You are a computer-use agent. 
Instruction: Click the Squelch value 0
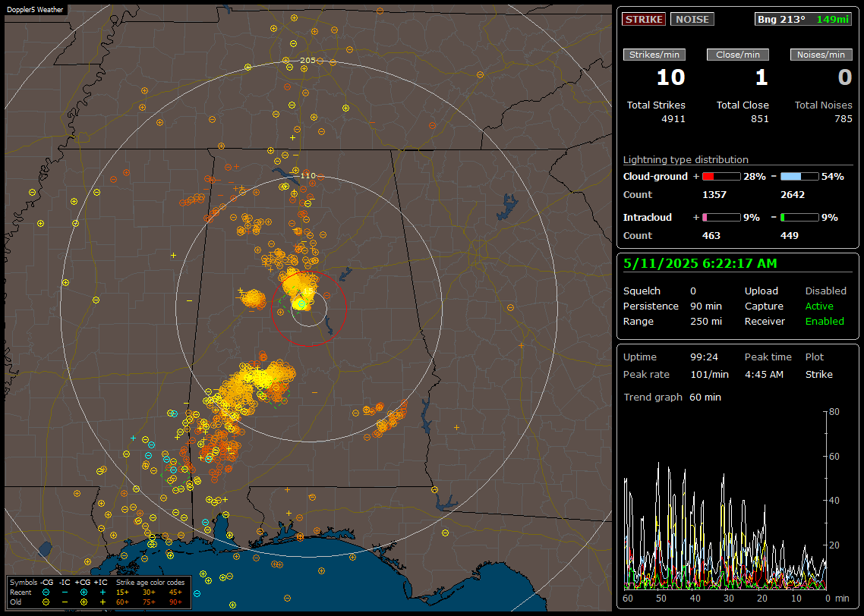tap(693, 291)
